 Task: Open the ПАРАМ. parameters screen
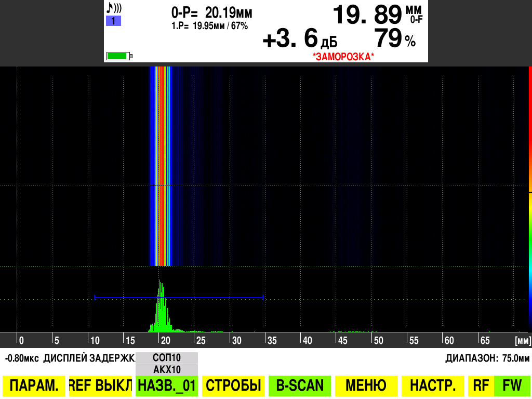click(x=33, y=385)
